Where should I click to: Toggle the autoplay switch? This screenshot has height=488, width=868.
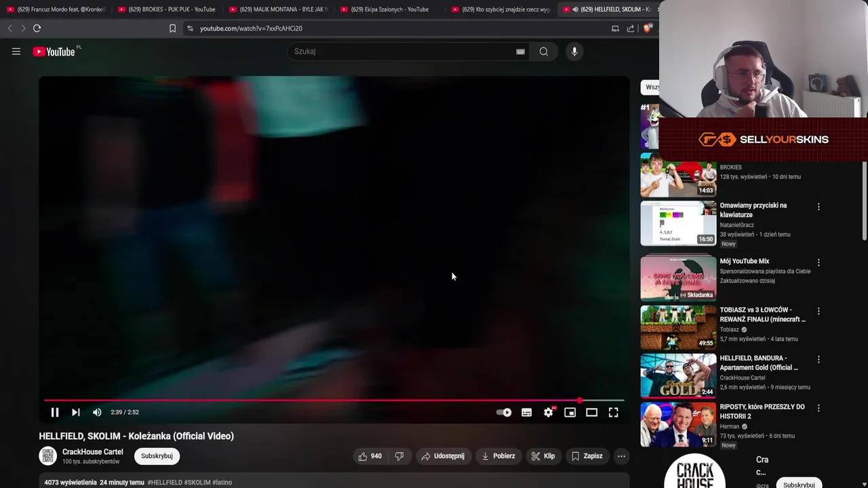504,412
